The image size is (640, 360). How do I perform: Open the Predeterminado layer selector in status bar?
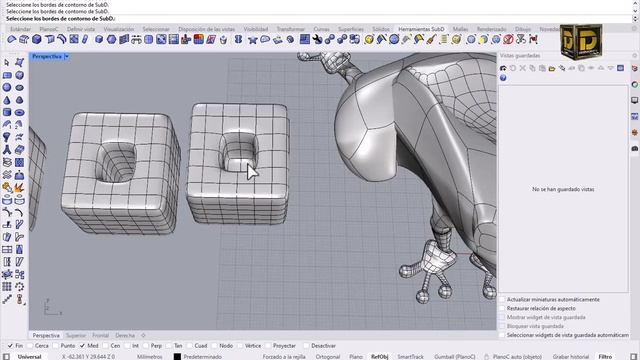pyautogui.click(x=202, y=357)
